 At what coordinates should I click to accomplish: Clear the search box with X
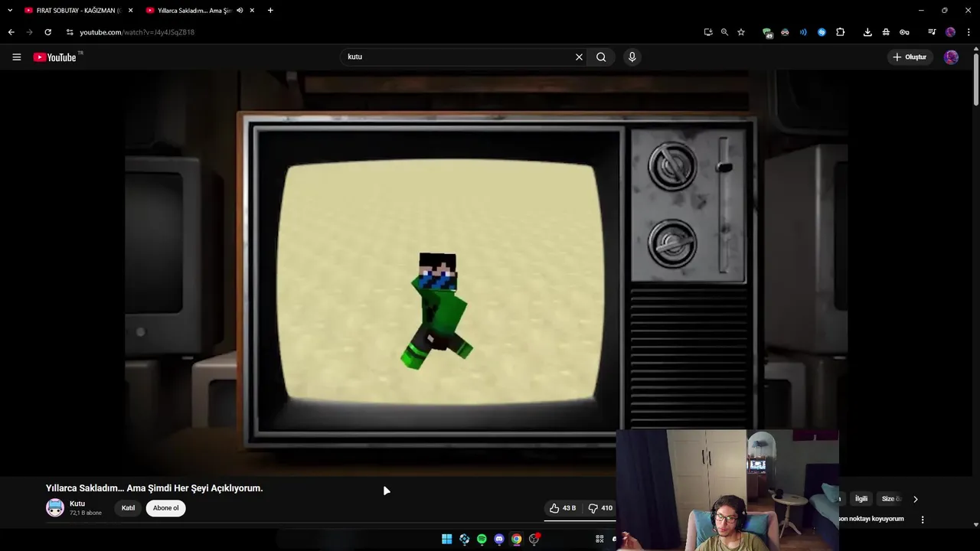click(x=579, y=57)
